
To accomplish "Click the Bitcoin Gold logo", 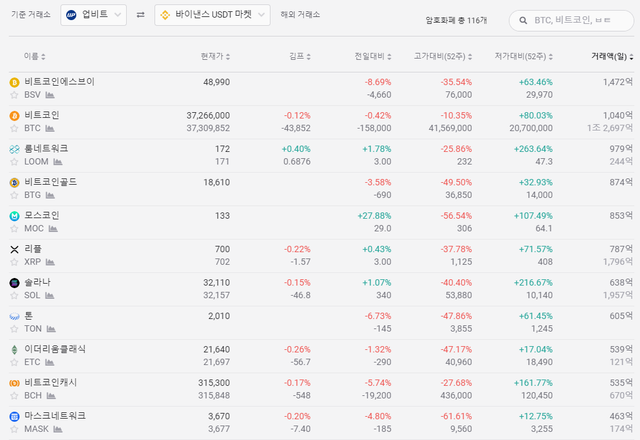I will click(14, 183).
